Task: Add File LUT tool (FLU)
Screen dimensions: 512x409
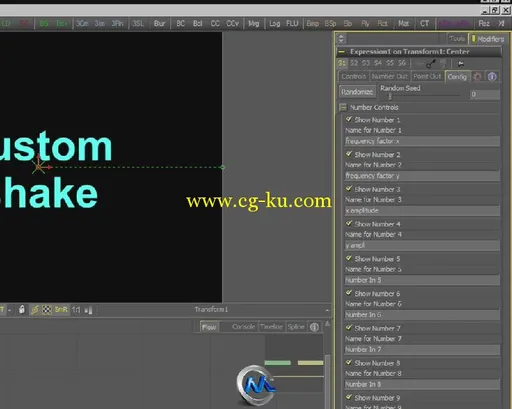Action: pos(292,24)
